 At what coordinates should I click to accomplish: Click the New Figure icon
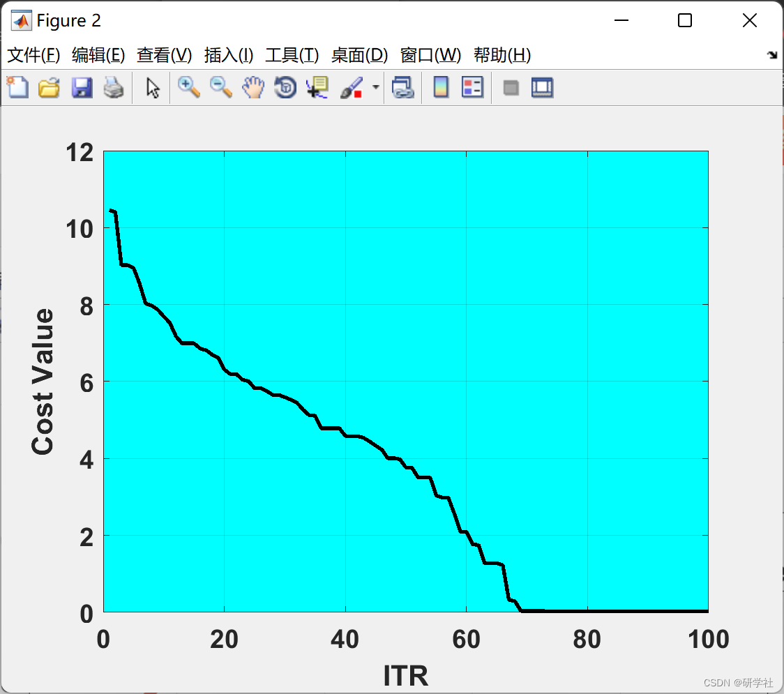pos(17,87)
